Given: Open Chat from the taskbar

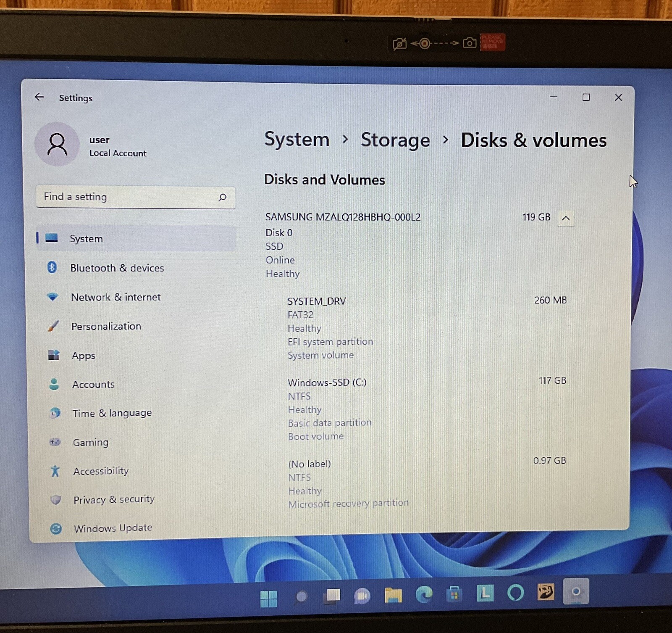Looking at the screenshot, I should point(362,595).
